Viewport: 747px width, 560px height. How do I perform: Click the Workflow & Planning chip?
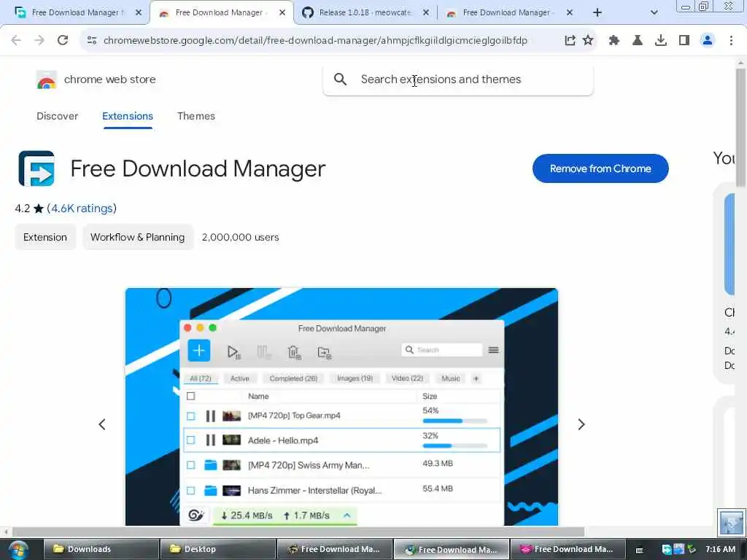(138, 237)
